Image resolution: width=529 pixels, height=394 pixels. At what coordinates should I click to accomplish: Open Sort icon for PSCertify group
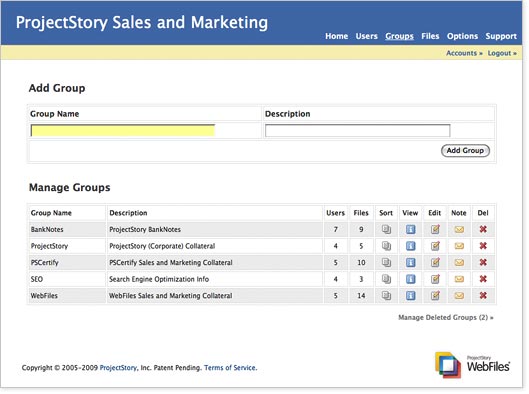[x=386, y=262]
